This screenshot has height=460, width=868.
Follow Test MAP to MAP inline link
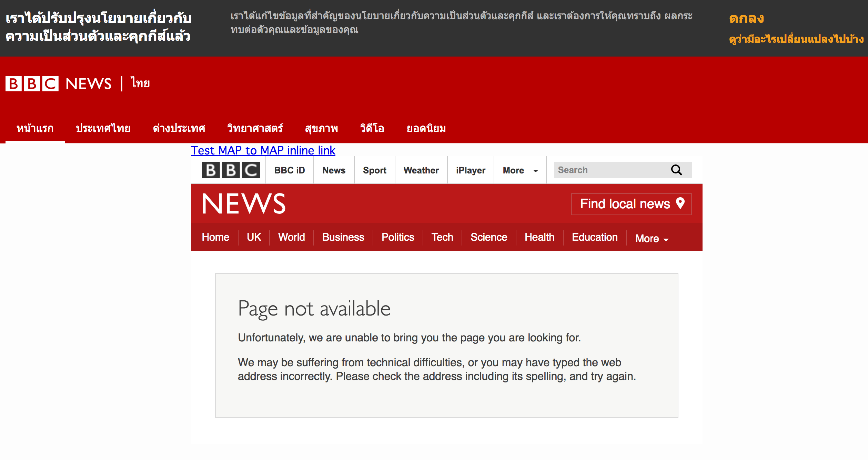tap(263, 150)
